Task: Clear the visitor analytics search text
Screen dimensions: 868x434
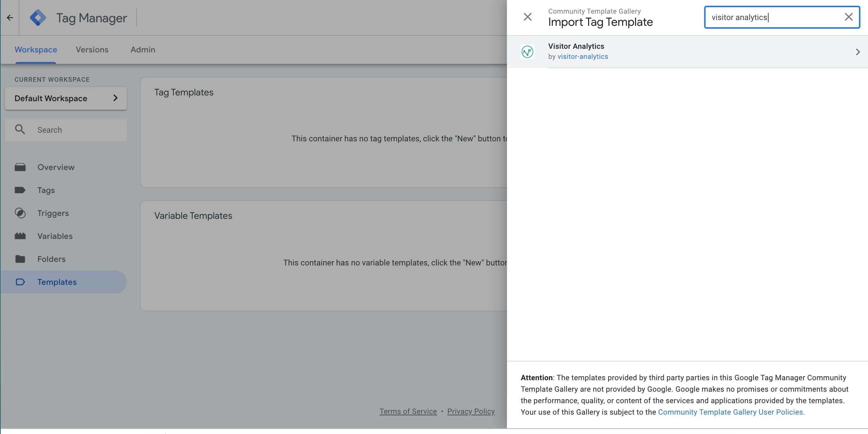Action: (848, 17)
